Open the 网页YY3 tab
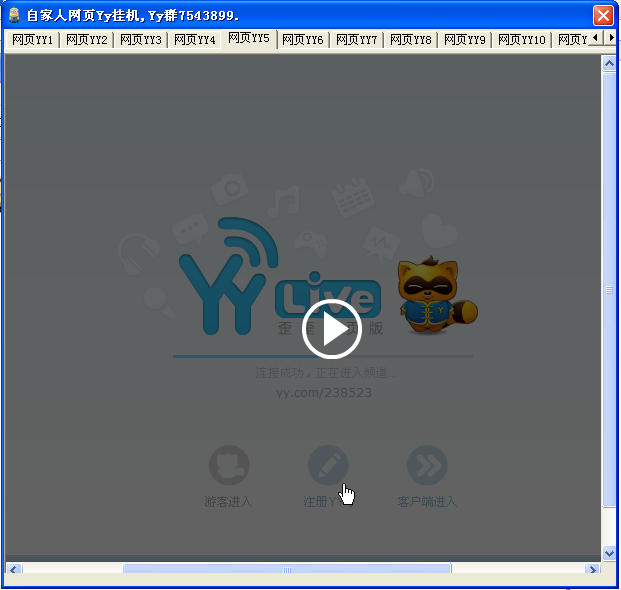Viewport: 621px width, 590px height. pos(141,40)
